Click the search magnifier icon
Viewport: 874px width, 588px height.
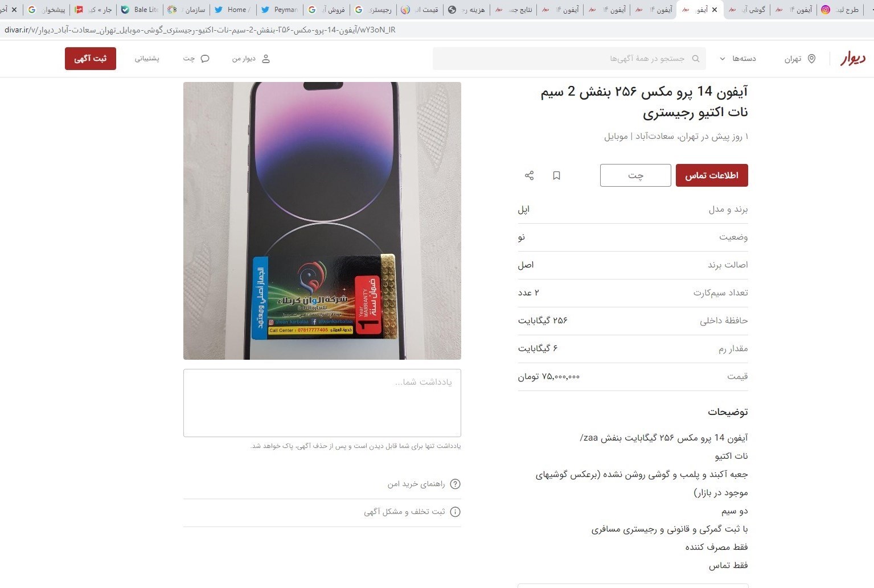(x=696, y=59)
